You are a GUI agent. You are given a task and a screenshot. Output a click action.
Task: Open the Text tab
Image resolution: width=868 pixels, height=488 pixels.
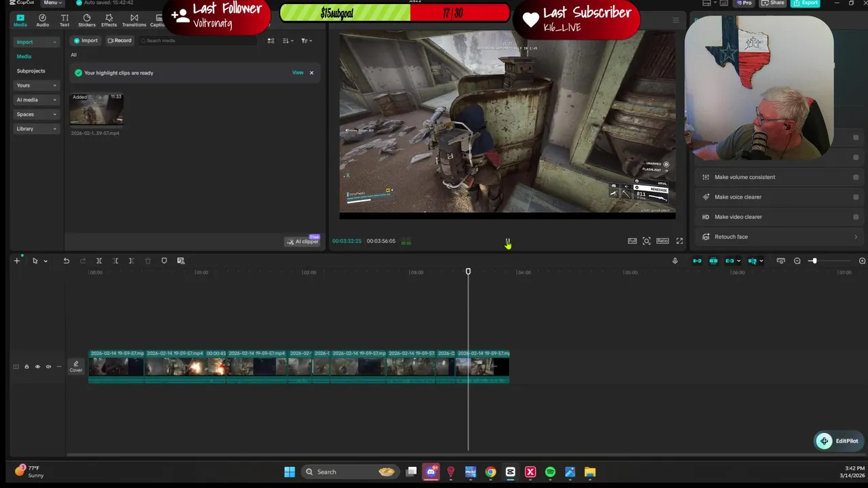tap(64, 20)
